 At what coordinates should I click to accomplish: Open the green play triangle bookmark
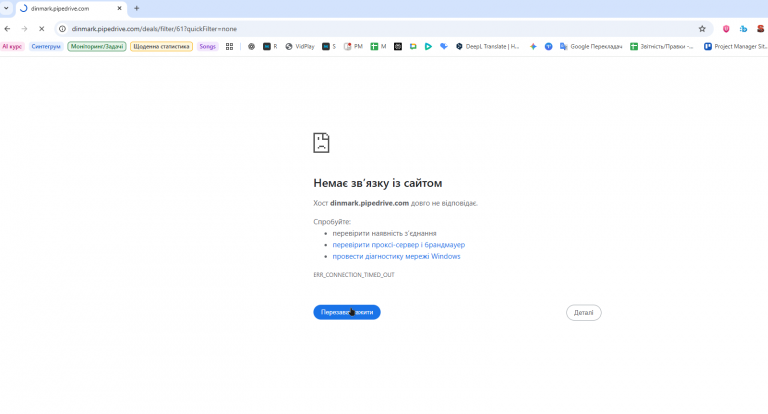click(428, 47)
